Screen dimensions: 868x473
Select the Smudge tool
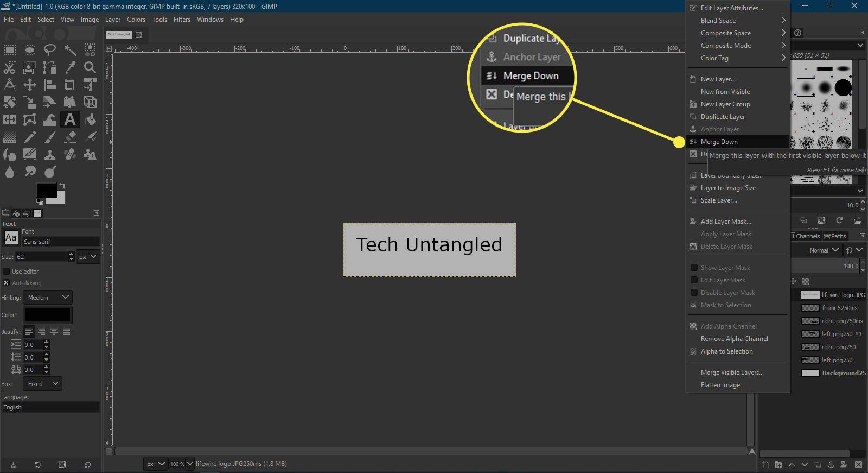tap(30, 172)
